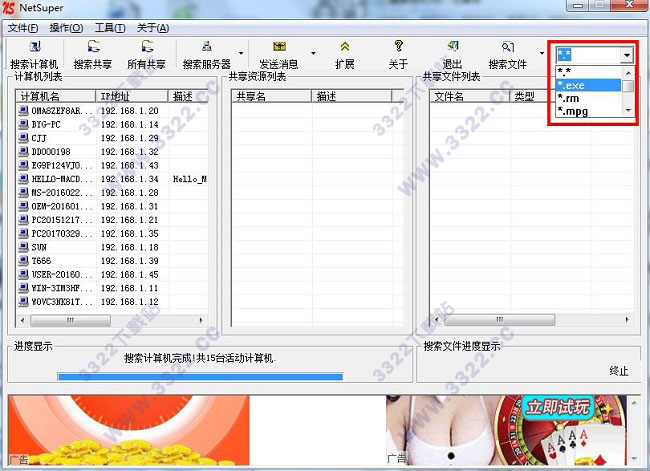Sort by IP地址 column header
This screenshot has width=650, height=471.
(132, 96)
